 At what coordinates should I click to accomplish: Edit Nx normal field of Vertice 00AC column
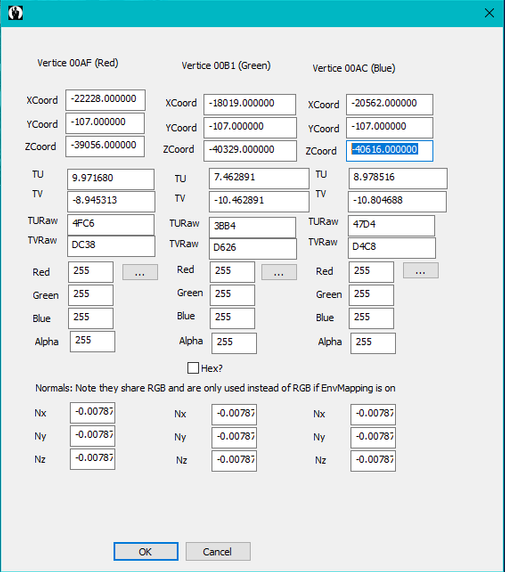[373, 414]
